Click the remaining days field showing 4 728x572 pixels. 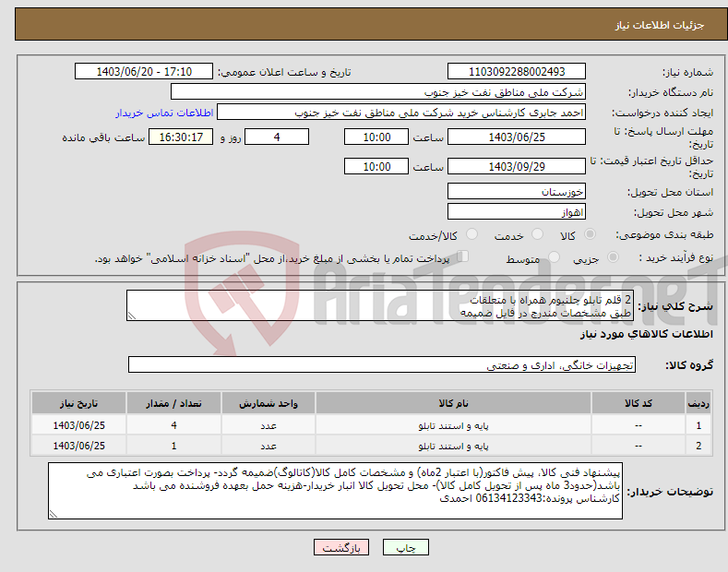click(277, 137)
